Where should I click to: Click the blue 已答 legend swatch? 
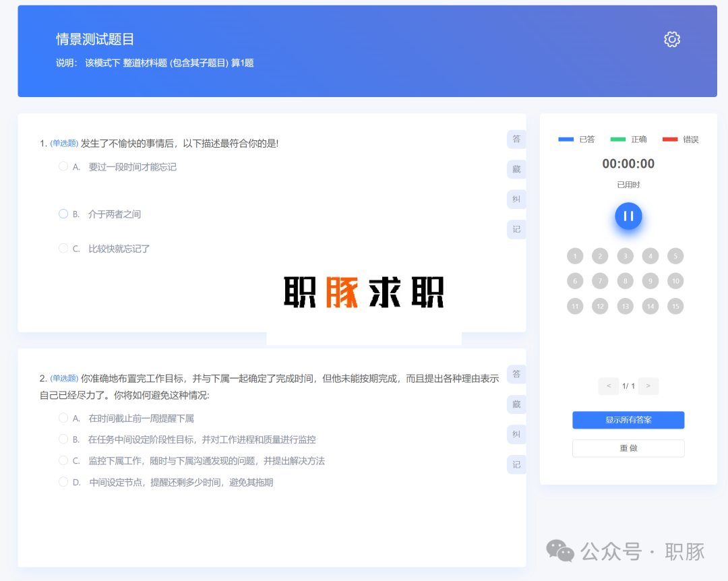click(x=565, y=139)
